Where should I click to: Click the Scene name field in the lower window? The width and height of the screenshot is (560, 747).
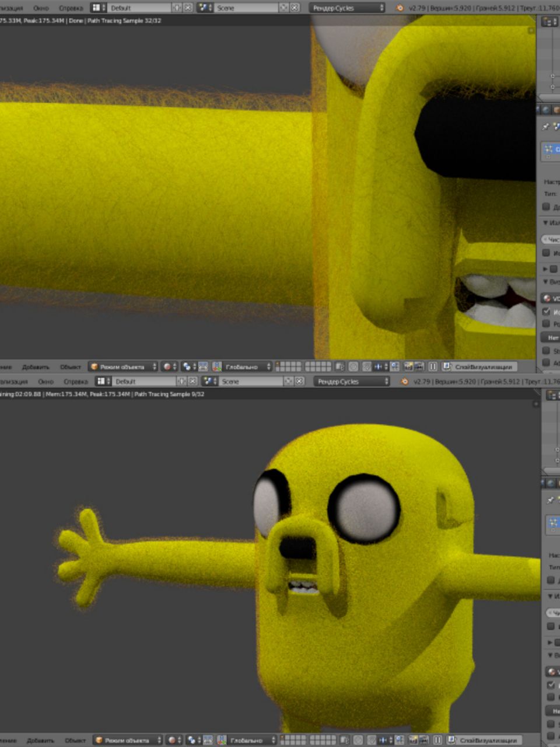pos(251,381)
